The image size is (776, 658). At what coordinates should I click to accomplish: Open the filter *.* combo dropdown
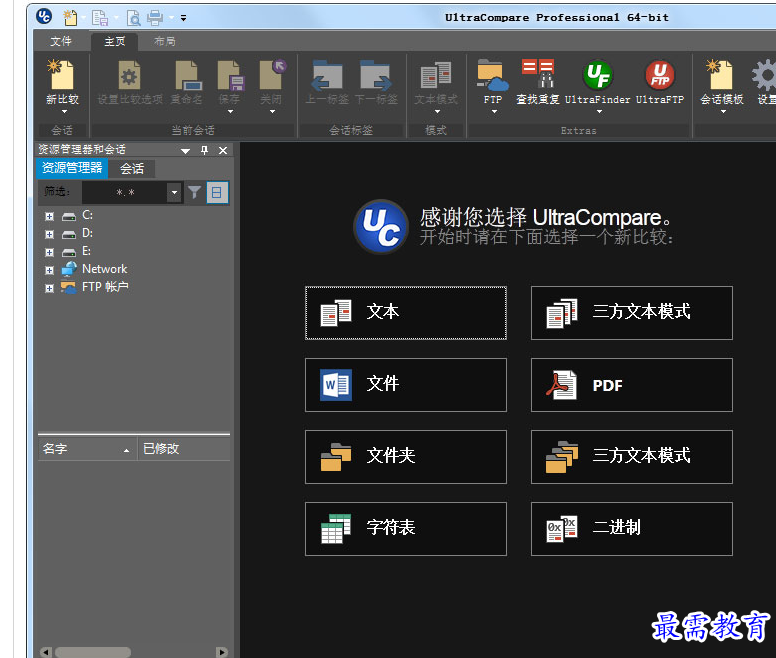point(174,192)
